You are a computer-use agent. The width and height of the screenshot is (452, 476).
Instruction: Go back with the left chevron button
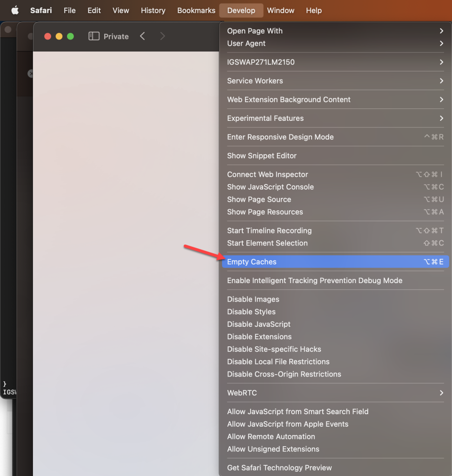click(x=142, y=36)
